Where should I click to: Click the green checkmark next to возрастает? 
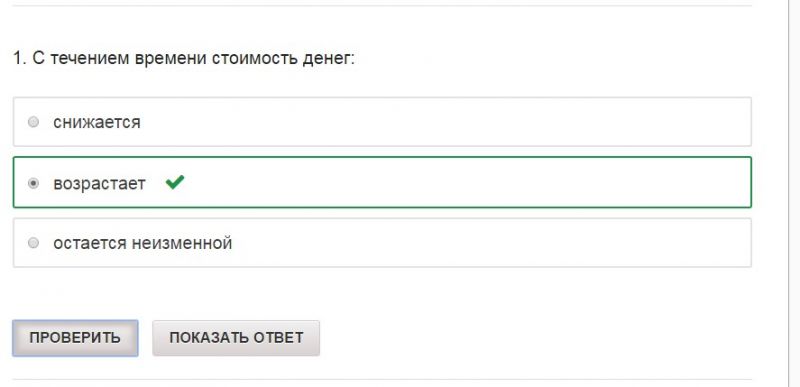[175, 182]
